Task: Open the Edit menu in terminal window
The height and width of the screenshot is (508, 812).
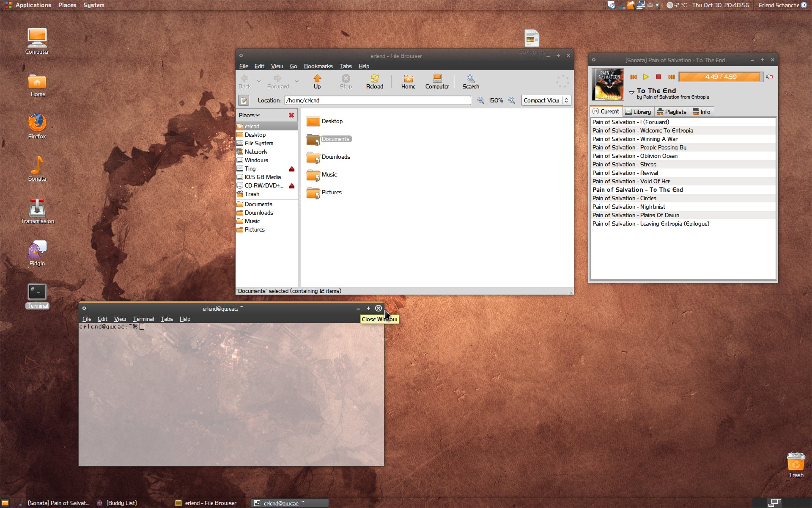Action: 102,319
